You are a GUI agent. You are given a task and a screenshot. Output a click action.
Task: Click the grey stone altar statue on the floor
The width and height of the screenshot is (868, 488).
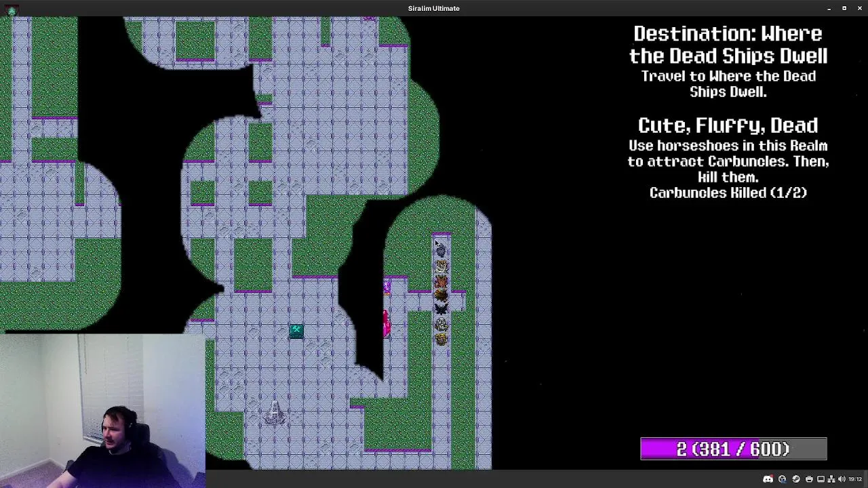[274, 413]
